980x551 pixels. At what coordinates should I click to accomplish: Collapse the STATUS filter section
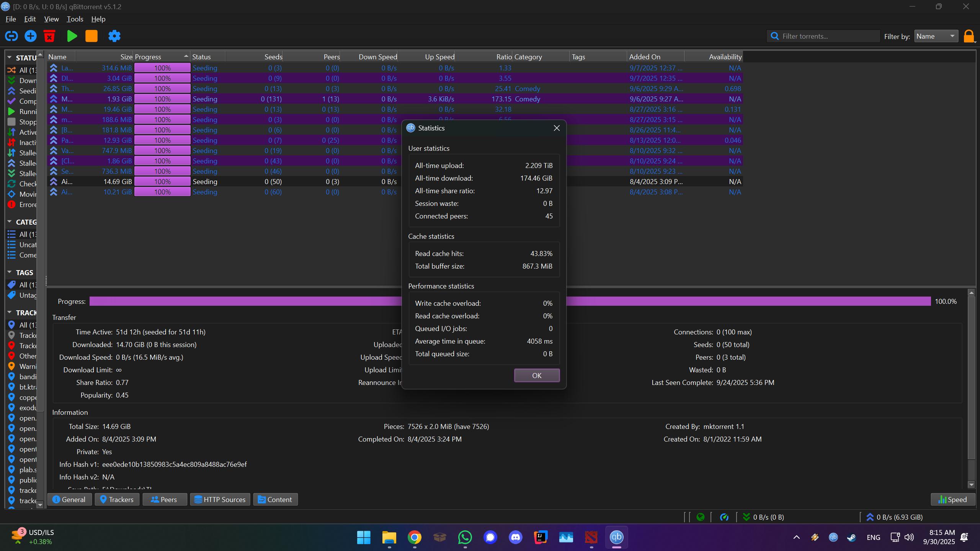(10, 58)
